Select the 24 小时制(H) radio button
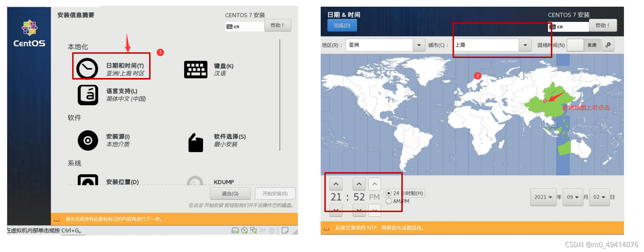 tap(389, 193)
